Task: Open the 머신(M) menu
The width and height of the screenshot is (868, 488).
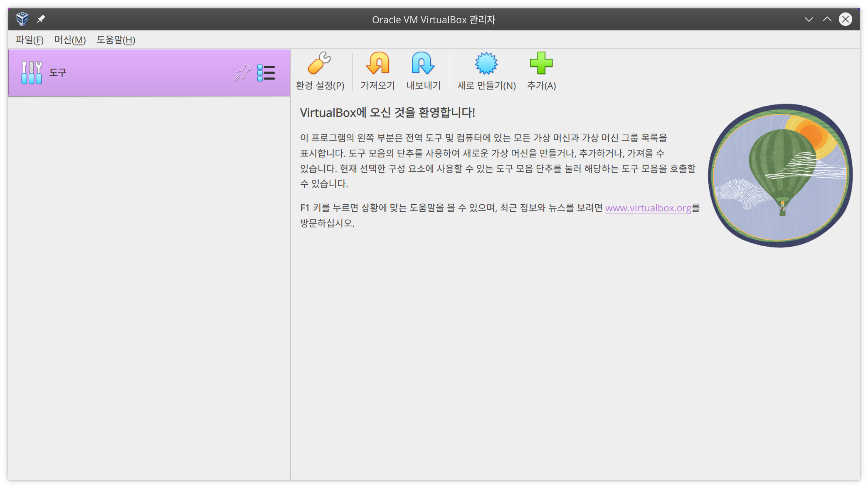Action: click(x=70, y=40)
